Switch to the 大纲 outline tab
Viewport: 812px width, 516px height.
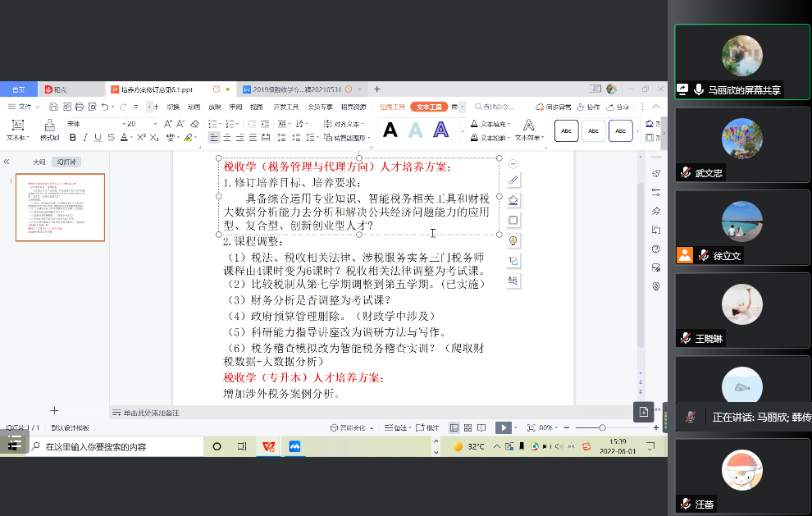click(39, 162)
